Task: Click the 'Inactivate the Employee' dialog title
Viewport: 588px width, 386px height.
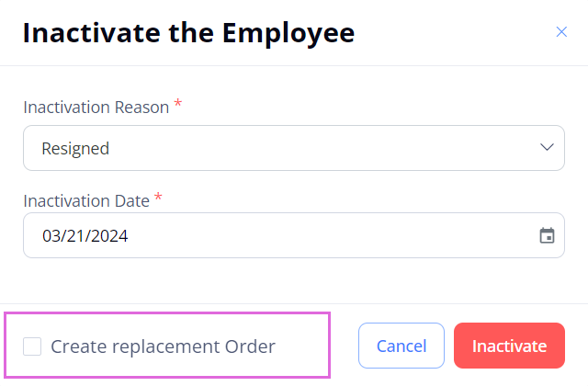Action: [x=188, y=33]
